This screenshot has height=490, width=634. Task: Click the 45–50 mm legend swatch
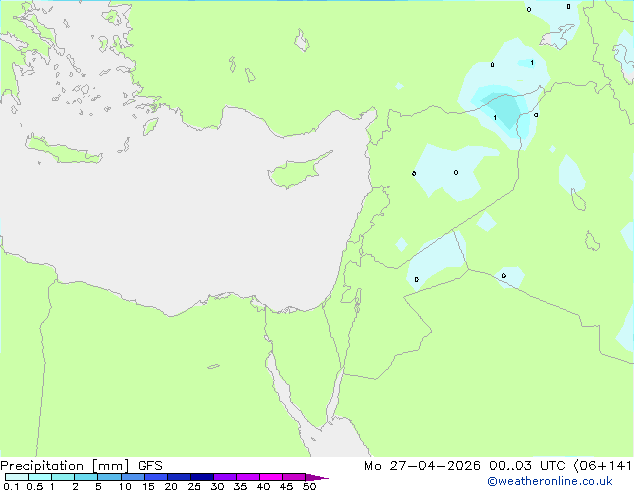click(x=294, y=477)
